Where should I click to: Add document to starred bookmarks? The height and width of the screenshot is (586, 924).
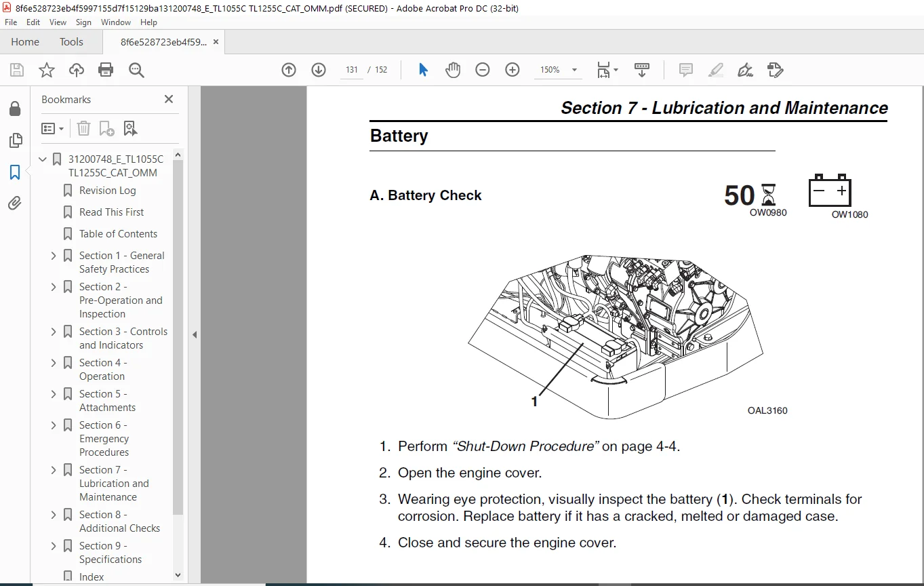[47, 70]
